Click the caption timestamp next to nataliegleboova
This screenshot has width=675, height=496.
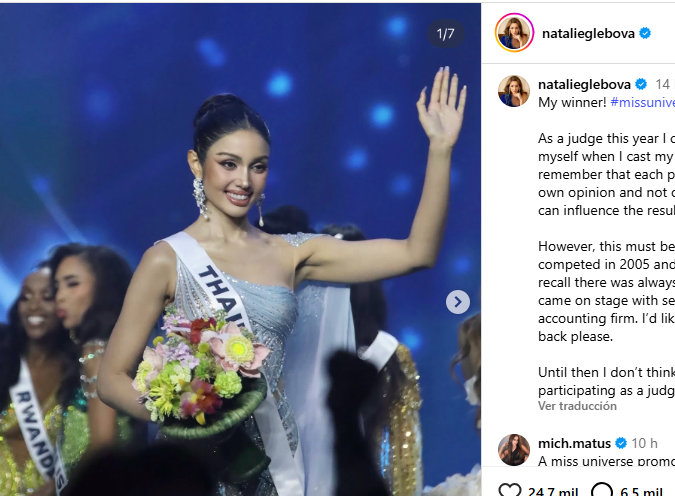pyautogui.click(x=664, y=84)
